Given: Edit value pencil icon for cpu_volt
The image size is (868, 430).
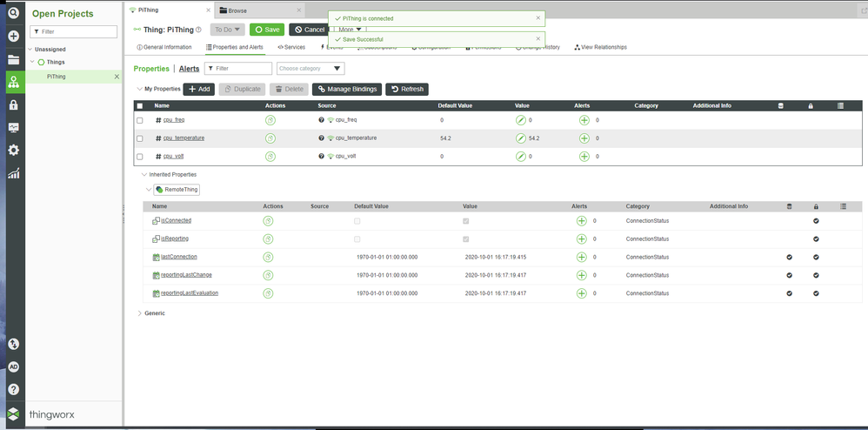Looking at the screenshot, I should (520, 157).
